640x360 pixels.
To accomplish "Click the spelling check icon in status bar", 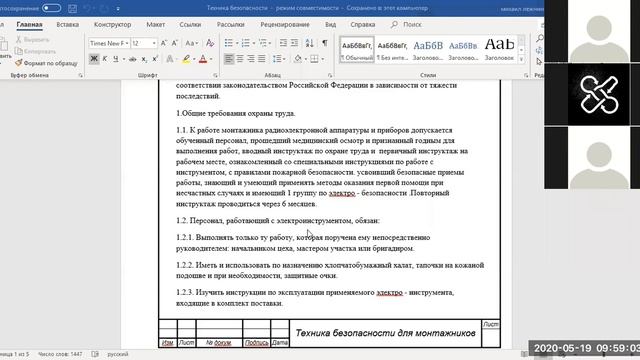I will [95, 354].
